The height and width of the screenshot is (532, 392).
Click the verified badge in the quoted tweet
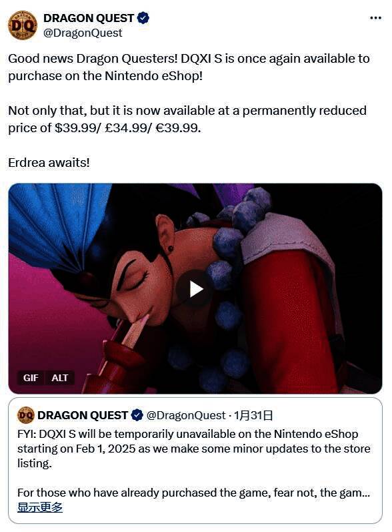click(x=137, y=415)
